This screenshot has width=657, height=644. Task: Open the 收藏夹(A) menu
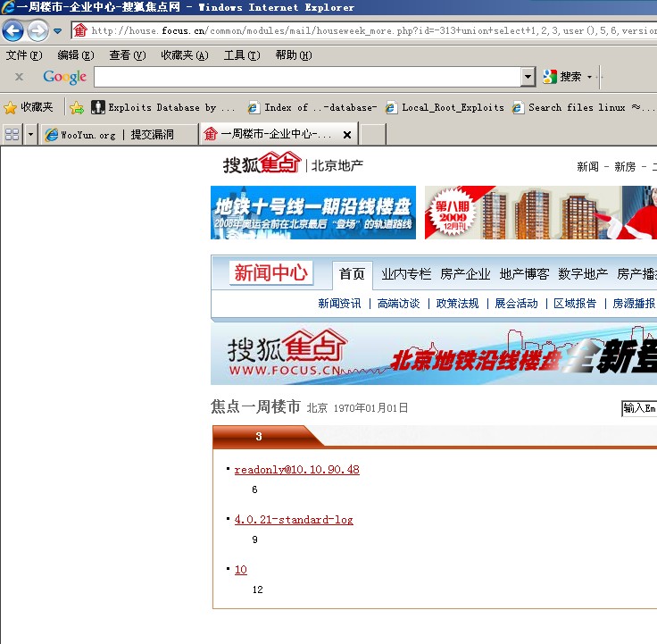pyautogui.click(x=185, y=55)
